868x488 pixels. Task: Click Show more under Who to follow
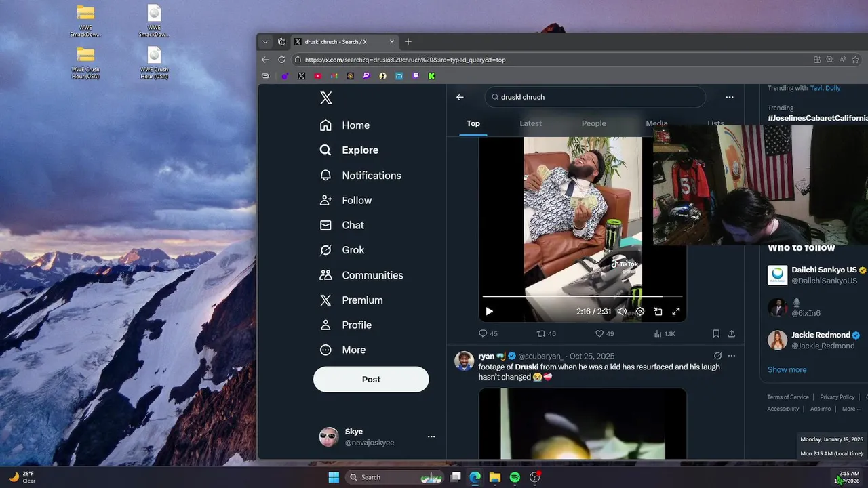787,370
